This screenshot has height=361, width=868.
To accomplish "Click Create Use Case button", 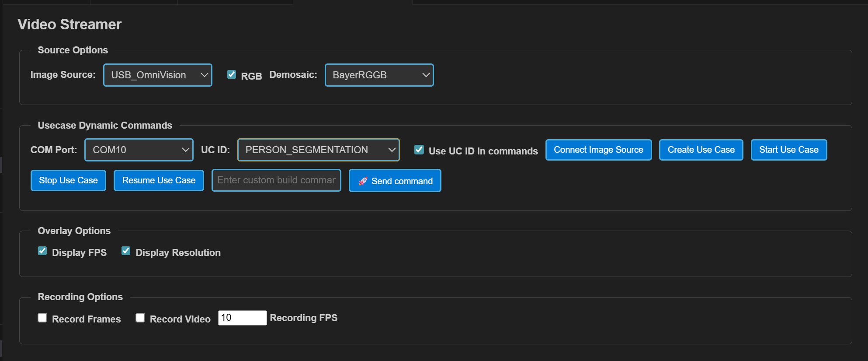I will pos(701,150).
